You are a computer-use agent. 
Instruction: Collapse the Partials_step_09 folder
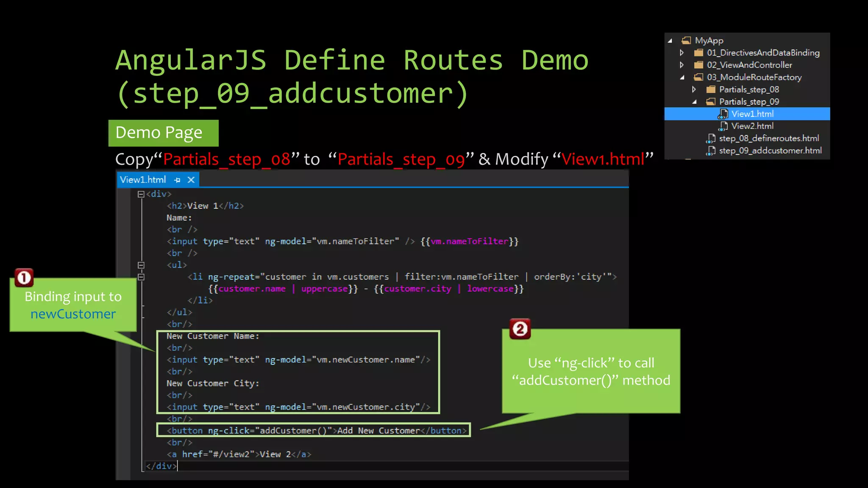click(x=695, y=102)
